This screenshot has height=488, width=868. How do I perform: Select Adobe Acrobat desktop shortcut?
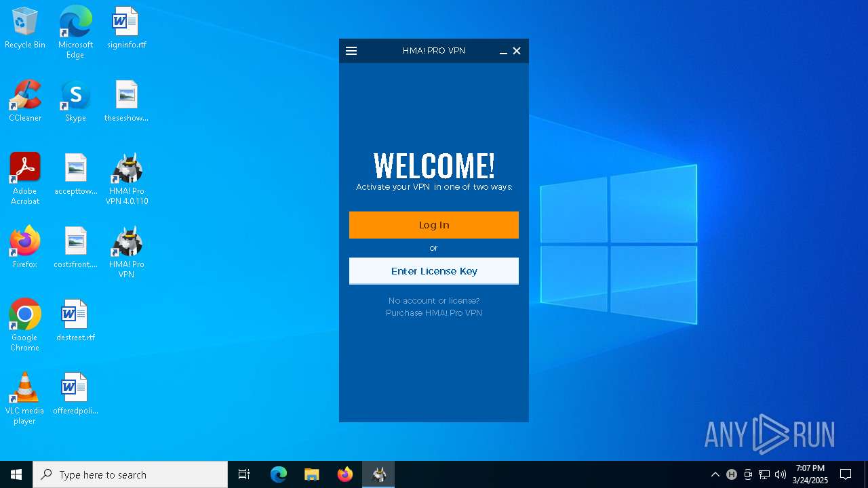tap(25, 179)
